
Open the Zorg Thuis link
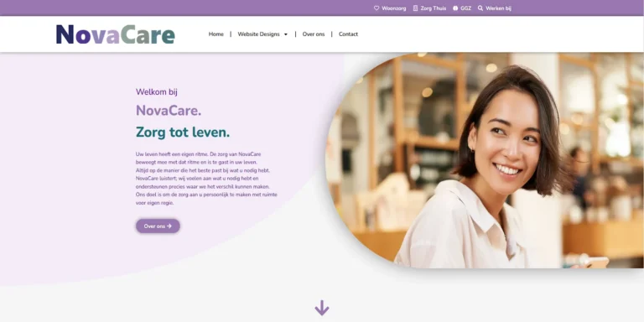tap(434, 8)
